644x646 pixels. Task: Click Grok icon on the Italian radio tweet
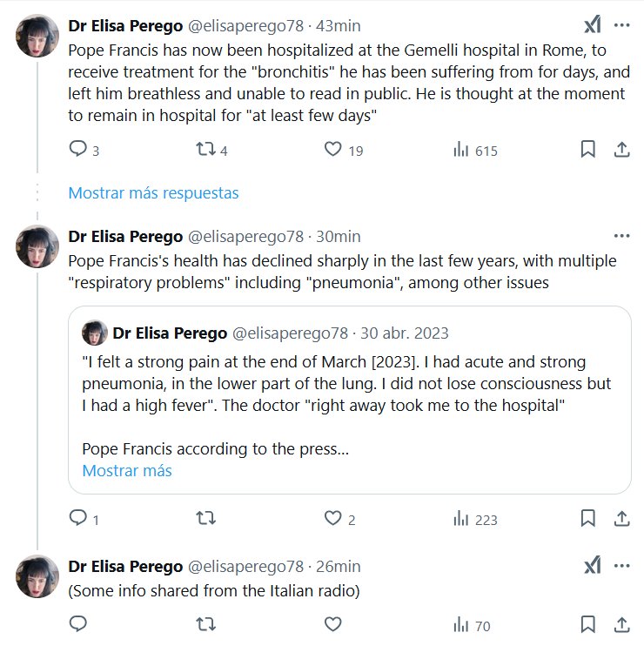pos(591,566)
